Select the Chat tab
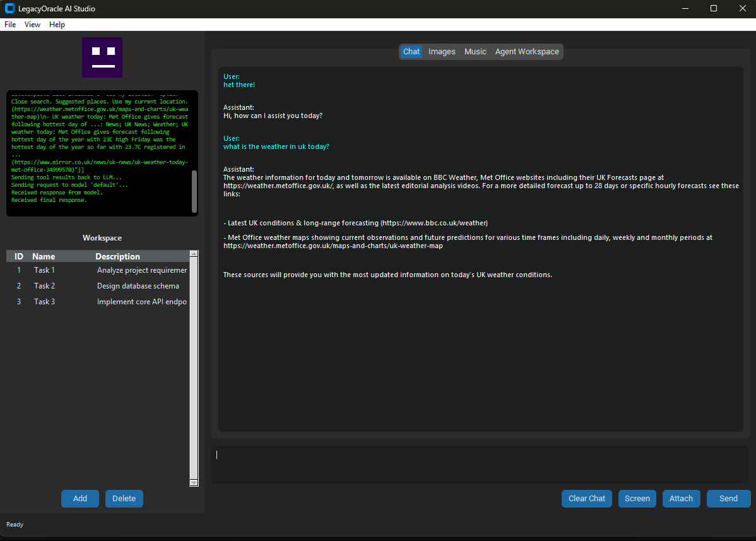 click(x=411, y=52)
